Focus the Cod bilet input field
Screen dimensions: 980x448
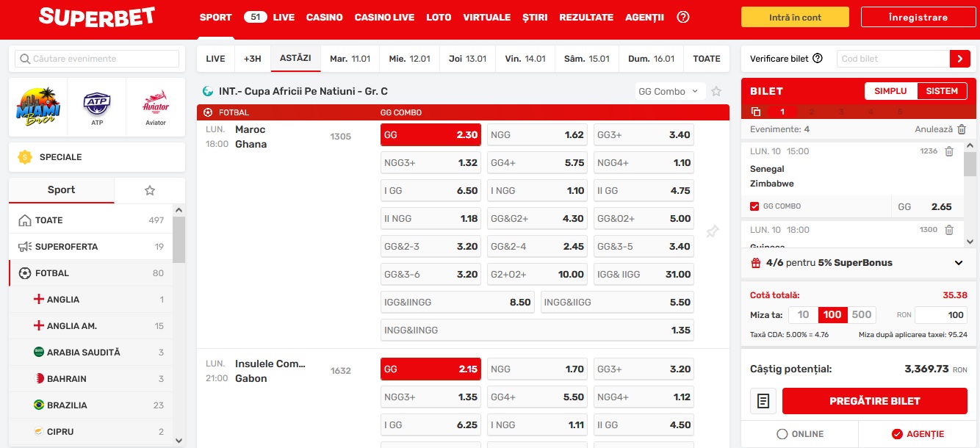893,59
